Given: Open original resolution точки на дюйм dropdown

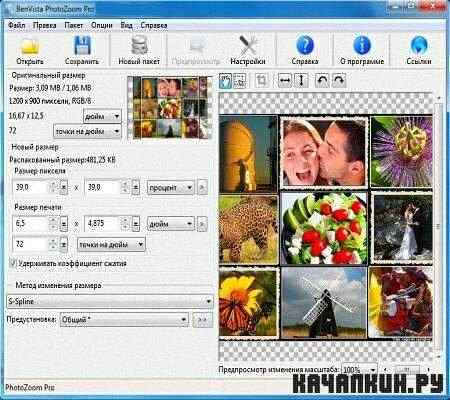Looking at the screenshot, I should tap(87, 131).
